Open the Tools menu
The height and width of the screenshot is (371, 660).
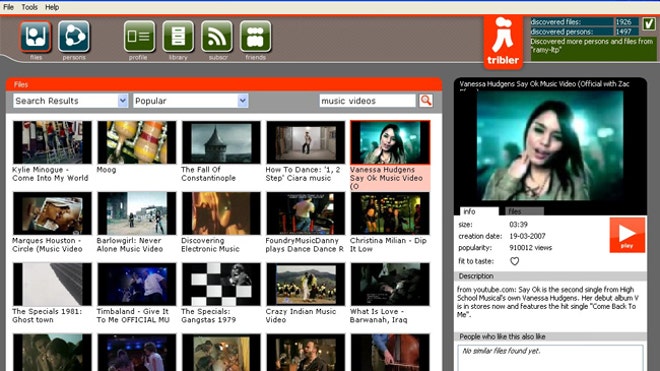29,7
